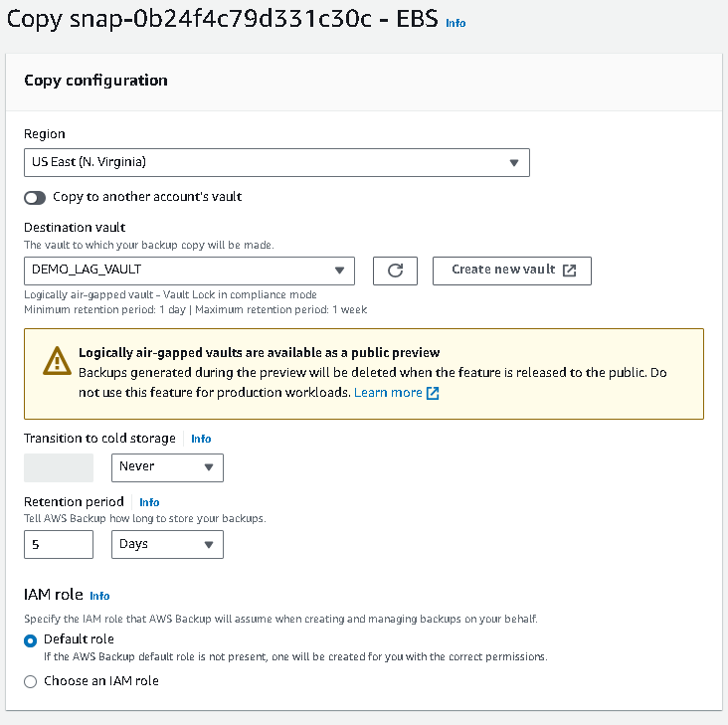Click the warning triangle icon
Image resolution: width=728 pixels, height=725 pixels.
click(58, 362)
